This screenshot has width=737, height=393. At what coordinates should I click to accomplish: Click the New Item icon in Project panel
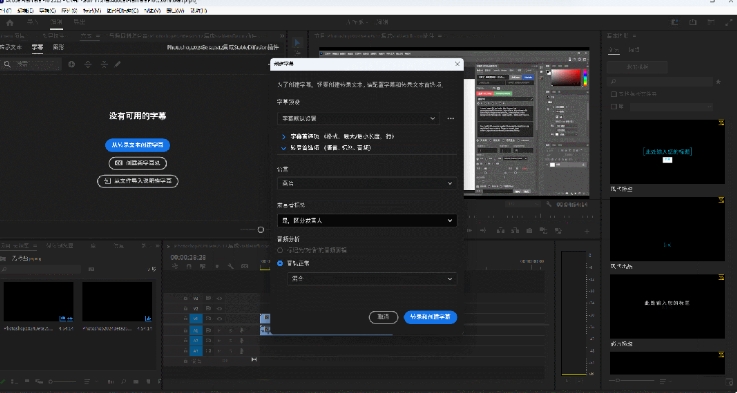[x=148, y=382]
